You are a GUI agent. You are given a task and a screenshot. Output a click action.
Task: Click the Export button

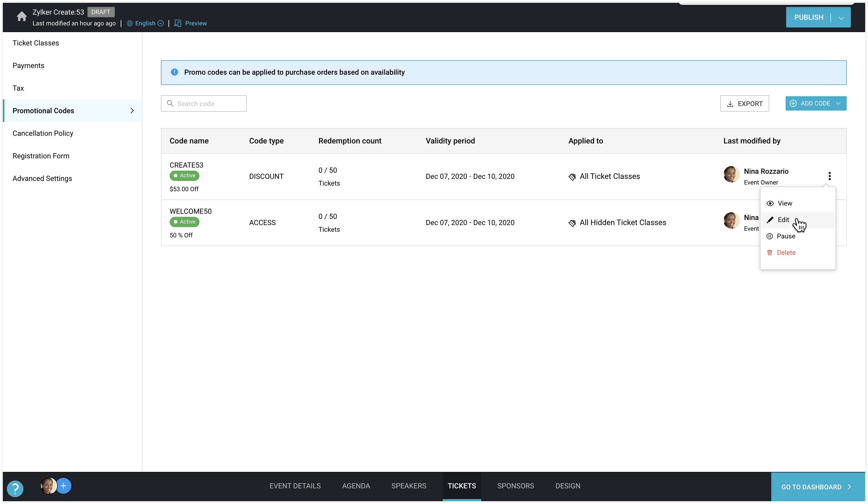[x=744, y=104]
